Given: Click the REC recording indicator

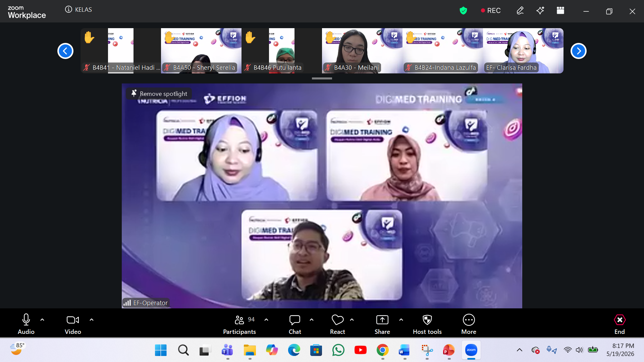Looking at the screenshot, I should point(491,11).
